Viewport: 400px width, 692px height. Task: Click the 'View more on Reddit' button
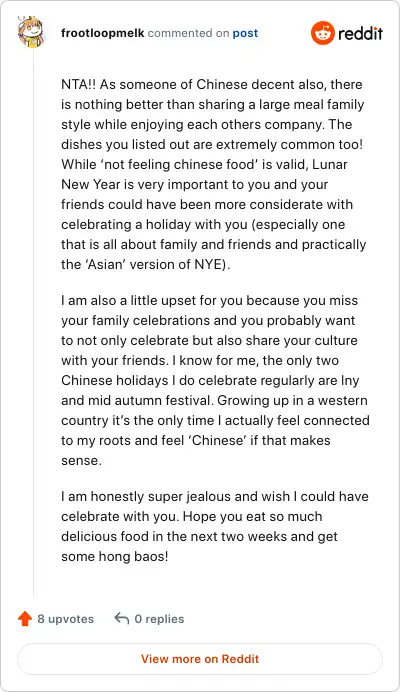click(200, 659)
